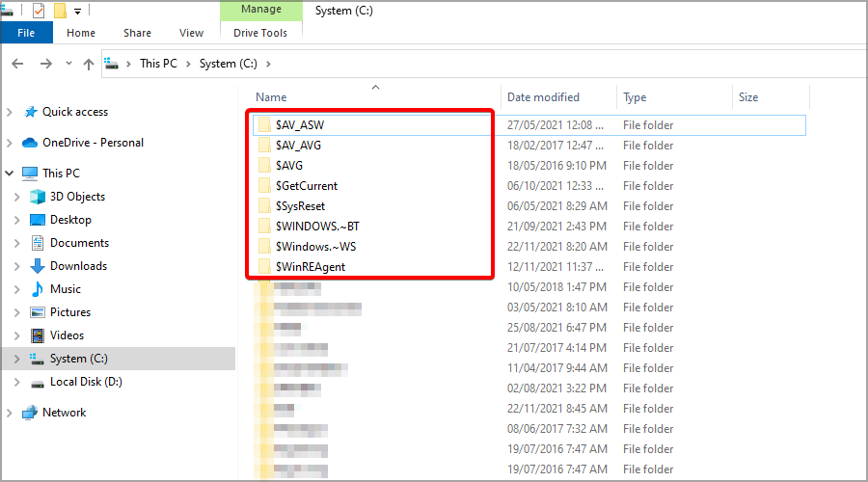
Task: Click date 25/08/2021 6:47 PM cell
Action: click(556, 328)
